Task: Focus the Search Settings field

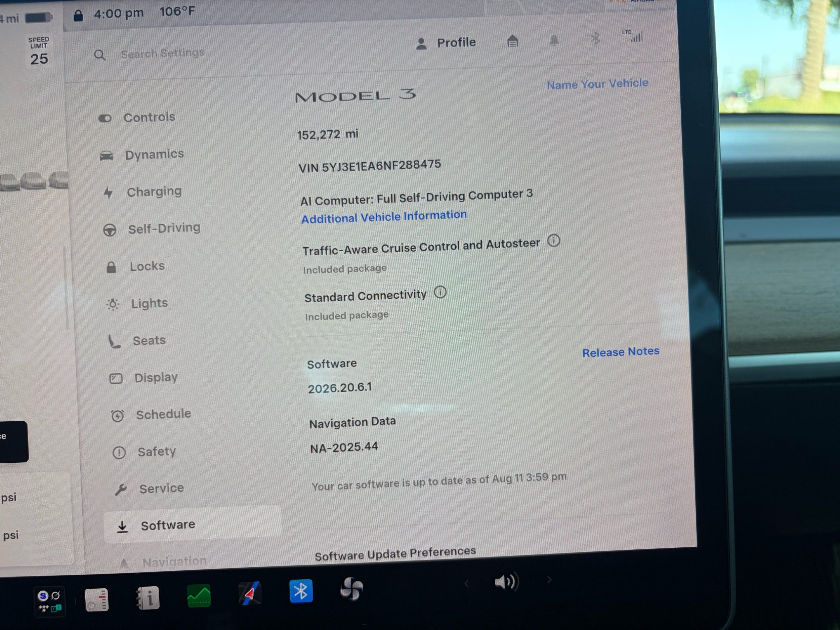Action: [x=163, y=53]
